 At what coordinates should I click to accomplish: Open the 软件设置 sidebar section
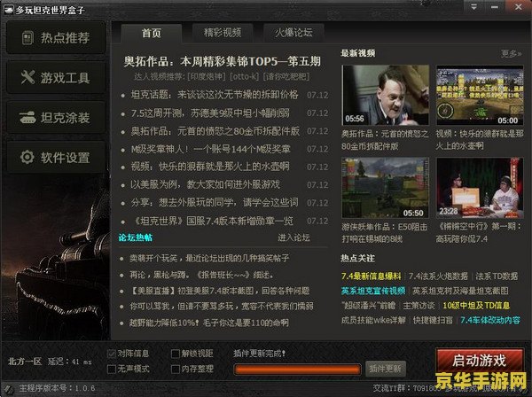coord(57,158)
